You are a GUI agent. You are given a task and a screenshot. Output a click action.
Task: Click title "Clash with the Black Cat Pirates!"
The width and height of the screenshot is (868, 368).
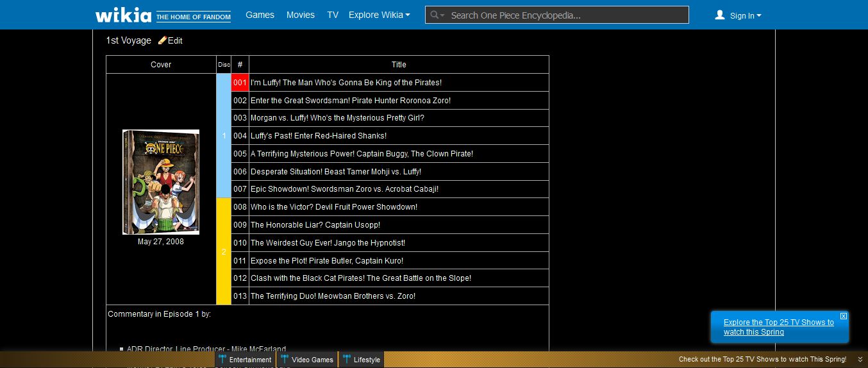[x=361, y=278]
